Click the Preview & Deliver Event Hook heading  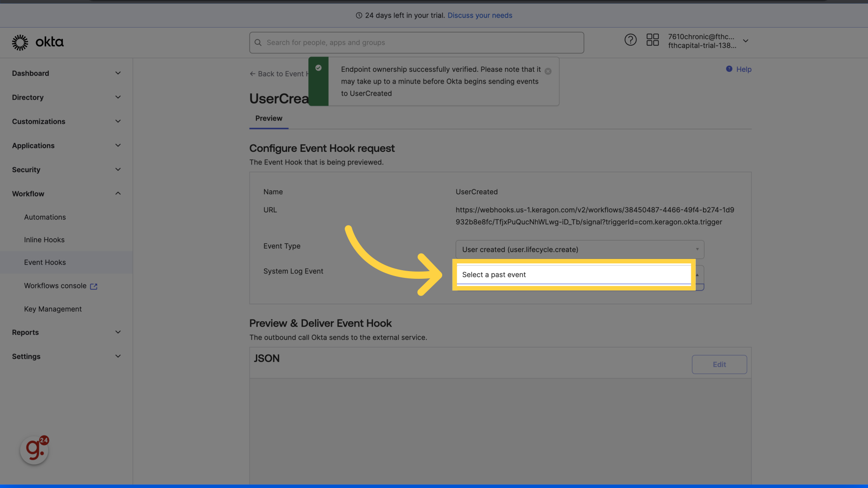point(321,323)
